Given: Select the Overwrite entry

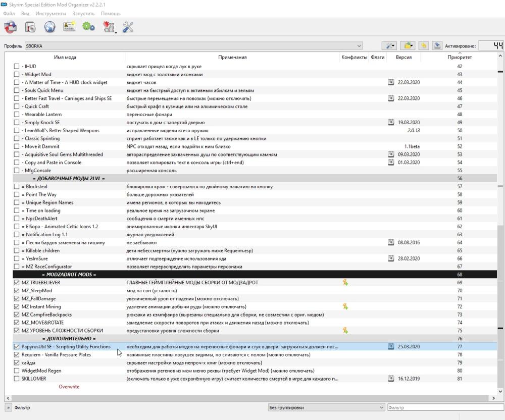Looking at the screenshot, I should click(x=69, y=387).
